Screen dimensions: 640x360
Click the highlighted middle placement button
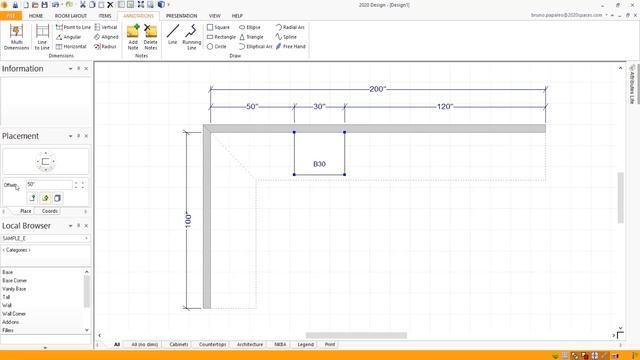point(45,198)
